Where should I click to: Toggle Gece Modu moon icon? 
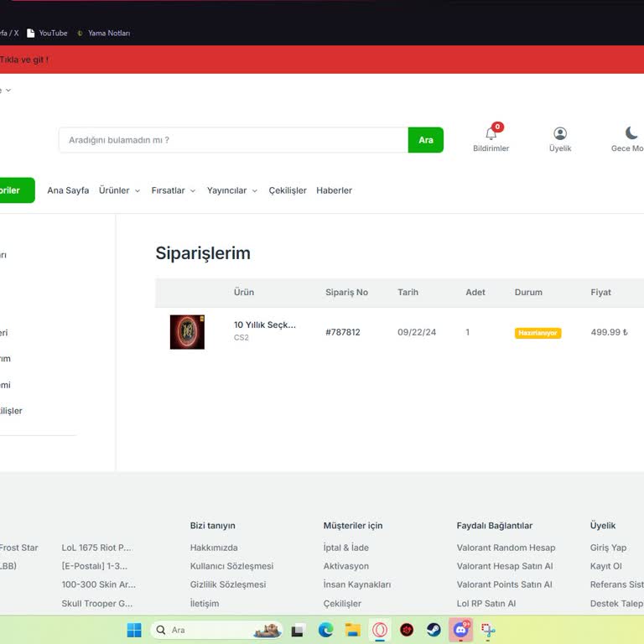pos(631,133)
